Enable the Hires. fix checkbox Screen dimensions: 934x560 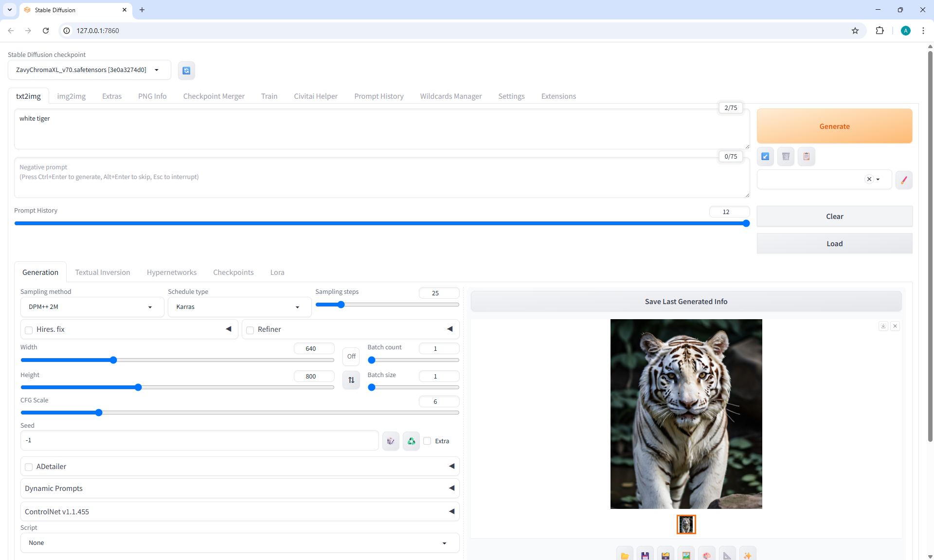click(x=29, y=330)
